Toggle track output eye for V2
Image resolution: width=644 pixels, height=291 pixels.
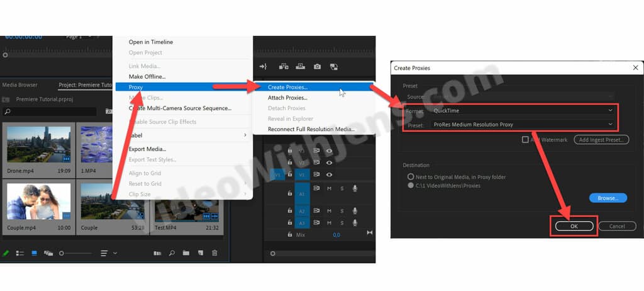tap(329, 163)
